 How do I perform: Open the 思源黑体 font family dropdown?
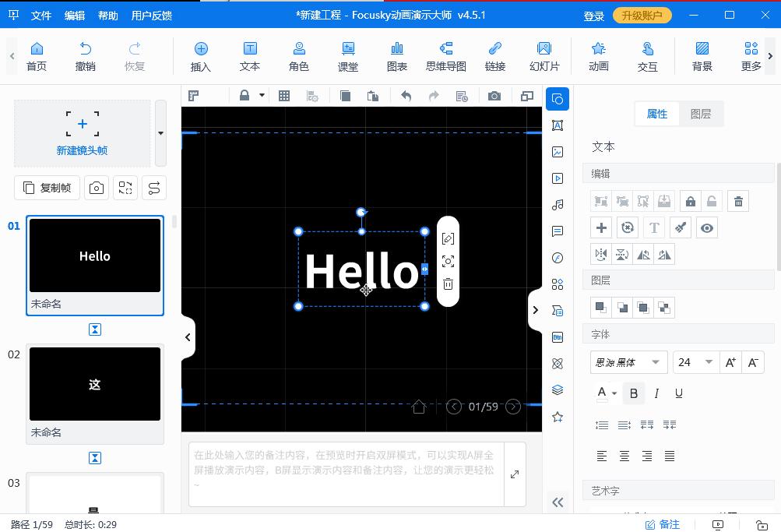[628, 362]
